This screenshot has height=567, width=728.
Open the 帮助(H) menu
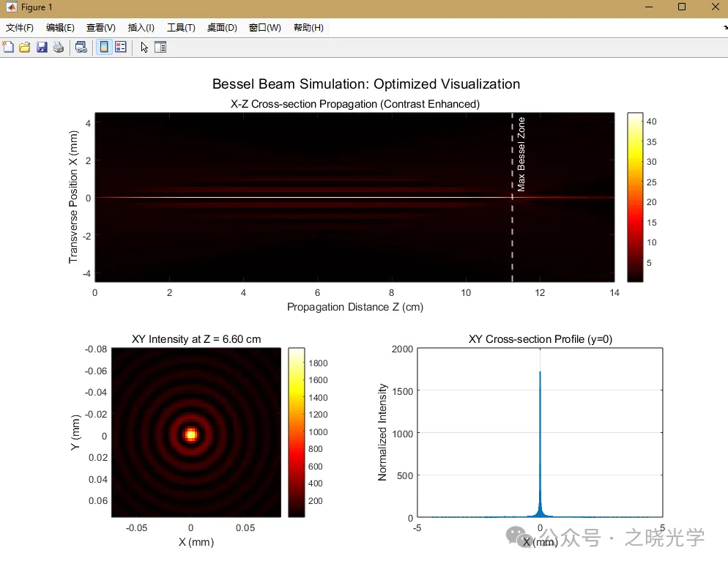point(308,28)
